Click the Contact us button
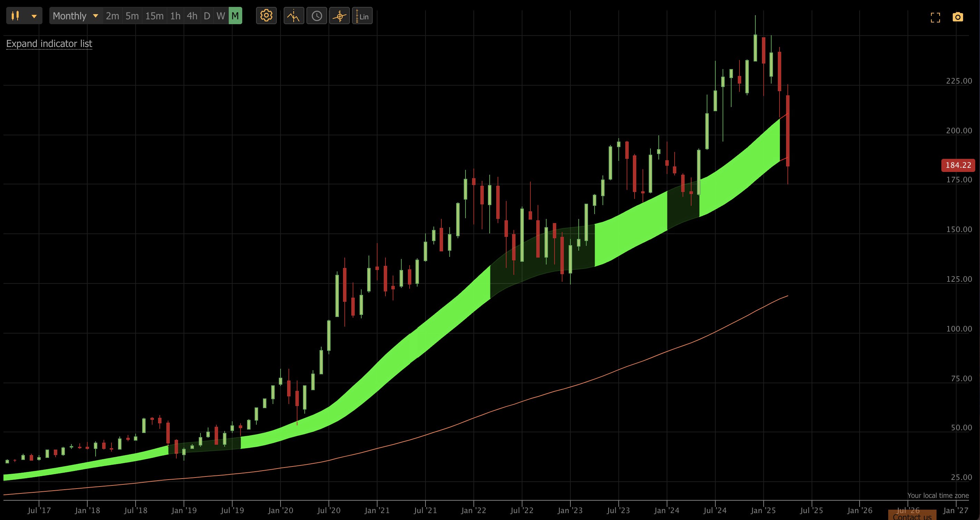 tap(912, 516)
